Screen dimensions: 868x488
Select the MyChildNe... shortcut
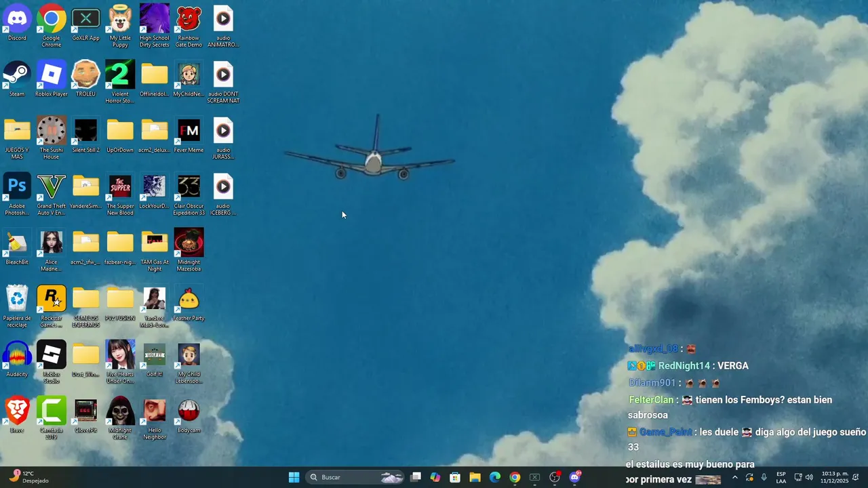pyautogui.click(x=189, y=79)
